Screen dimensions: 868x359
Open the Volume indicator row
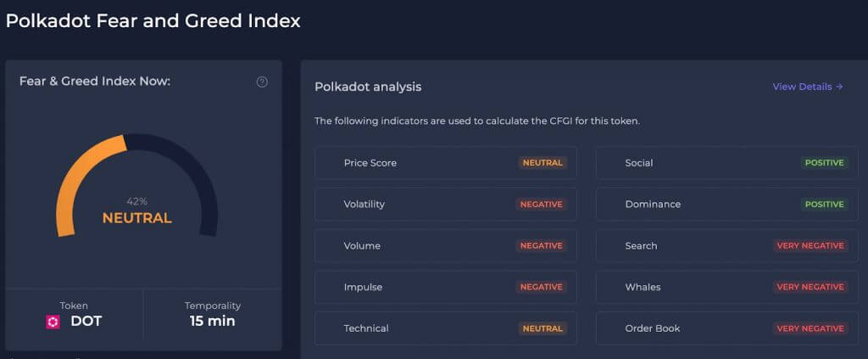pyautogui.click(x=446, y=245)
